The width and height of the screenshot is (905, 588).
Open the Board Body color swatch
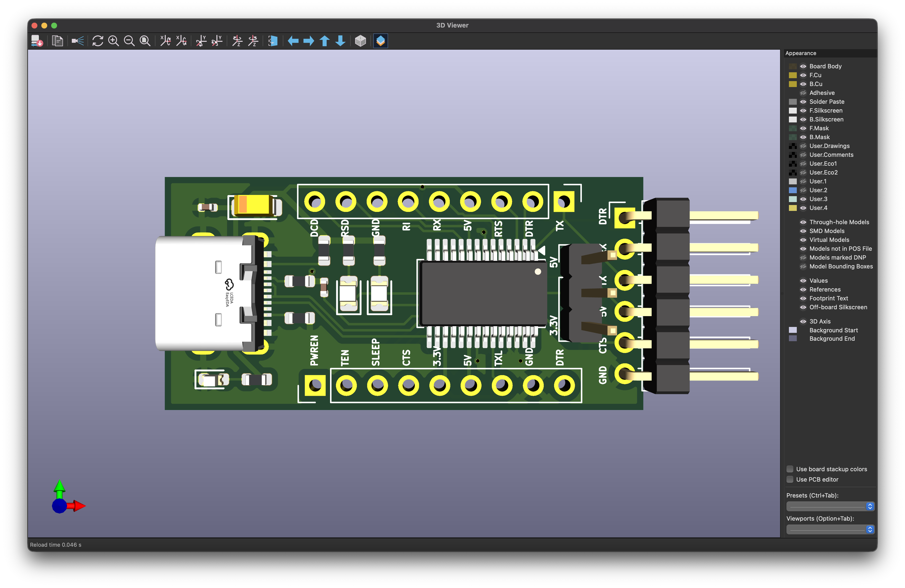pyautogui.click(x=792, y=66)
